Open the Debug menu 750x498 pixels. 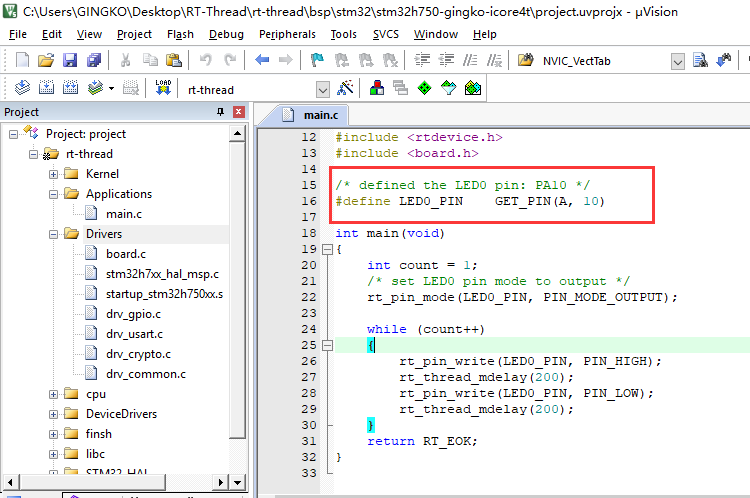click(x=226, y=34)
